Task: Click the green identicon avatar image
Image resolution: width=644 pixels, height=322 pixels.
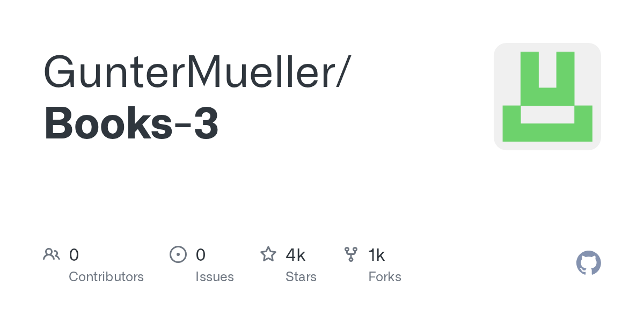Action: tap(547, 97)
